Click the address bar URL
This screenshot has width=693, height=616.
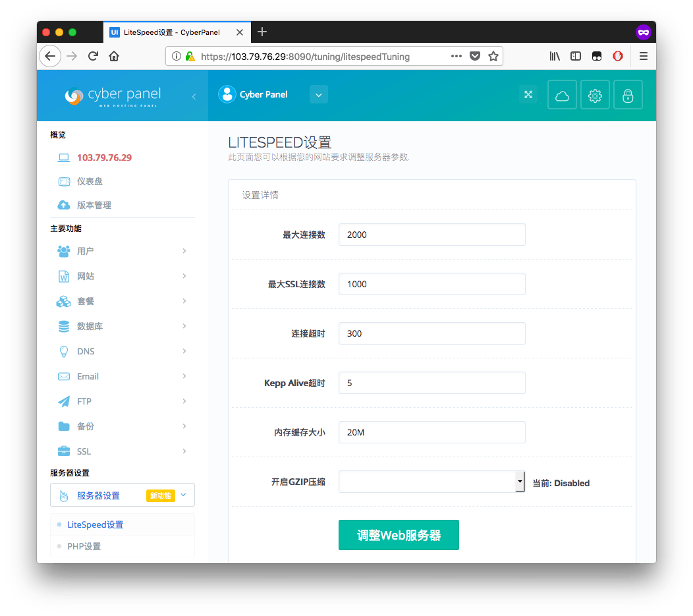point(305,57)
